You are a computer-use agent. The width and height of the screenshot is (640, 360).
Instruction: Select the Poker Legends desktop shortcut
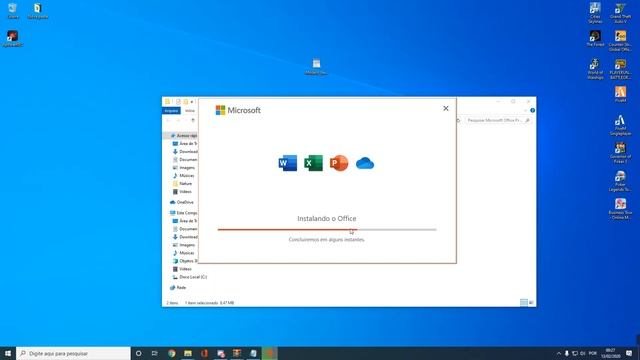[620, 181]
